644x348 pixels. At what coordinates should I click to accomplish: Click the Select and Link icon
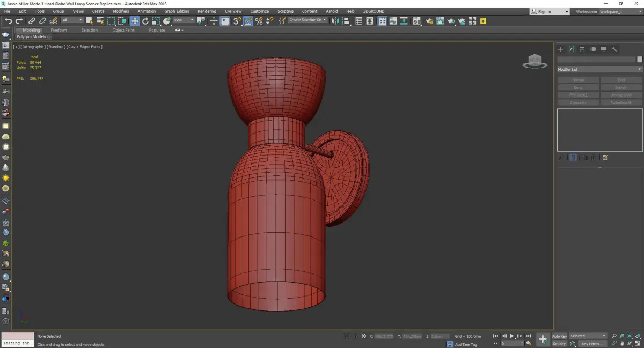point(32,21)
